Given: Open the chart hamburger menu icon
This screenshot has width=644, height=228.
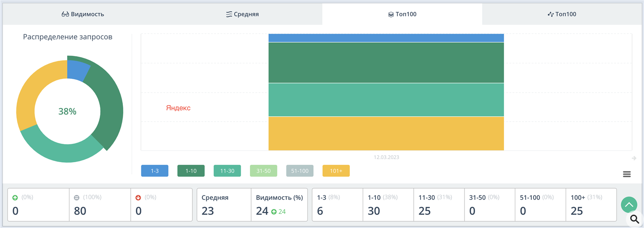Looking at the screenshot, I should (x=627, y=174).
